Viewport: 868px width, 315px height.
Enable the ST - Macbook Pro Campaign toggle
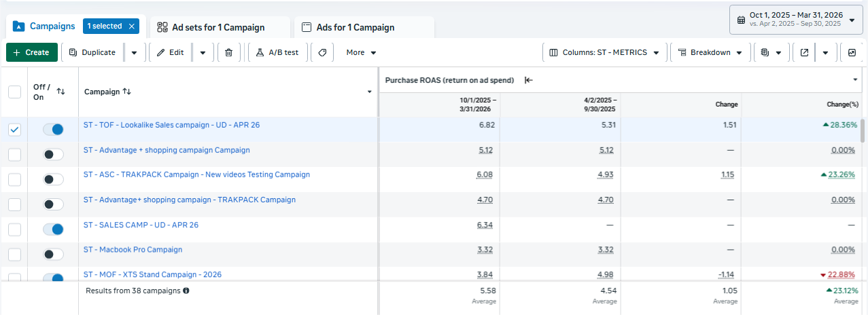click(53, 255)
